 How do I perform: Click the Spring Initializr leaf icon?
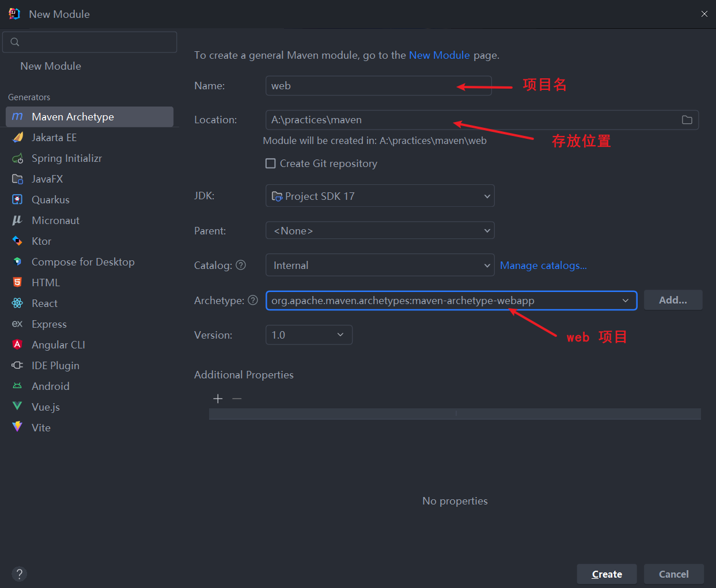coord(17,158)
